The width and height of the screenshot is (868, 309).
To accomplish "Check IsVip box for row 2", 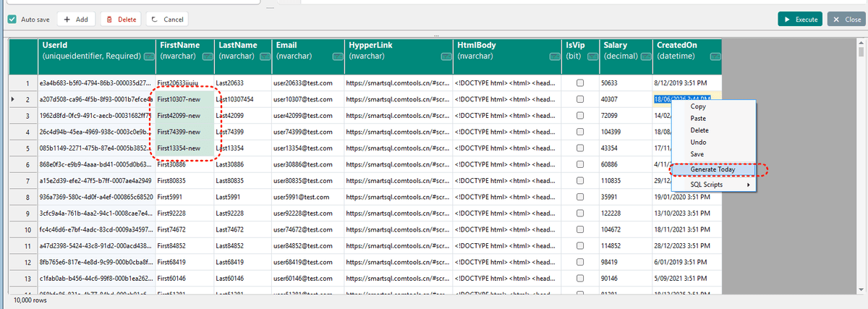I will (579, 99).
